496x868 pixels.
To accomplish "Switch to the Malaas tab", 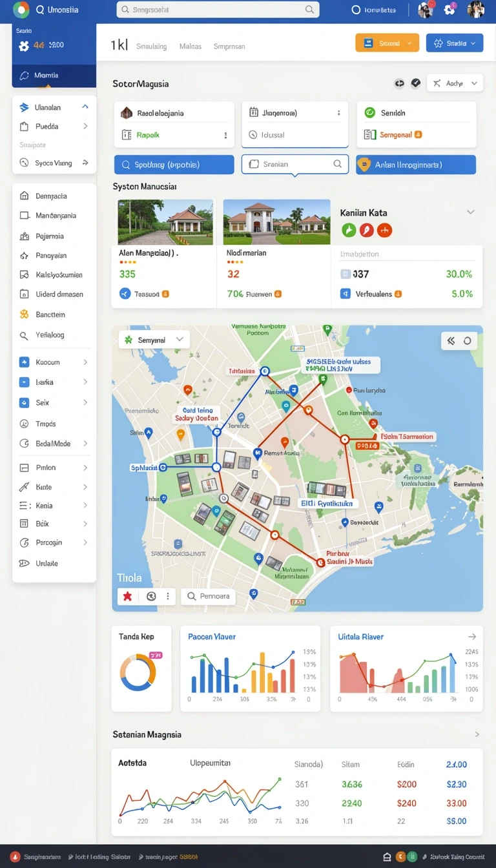I will coord(190,46).
